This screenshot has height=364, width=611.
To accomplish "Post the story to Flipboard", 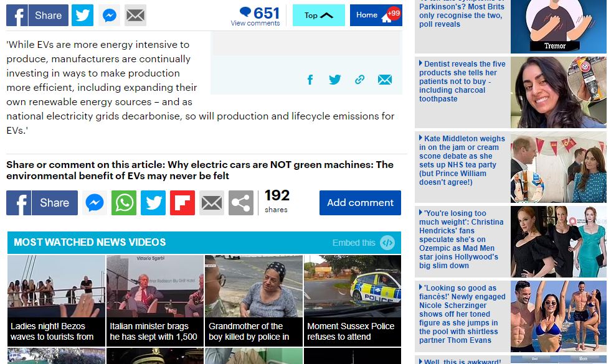I will click(182, 202).
